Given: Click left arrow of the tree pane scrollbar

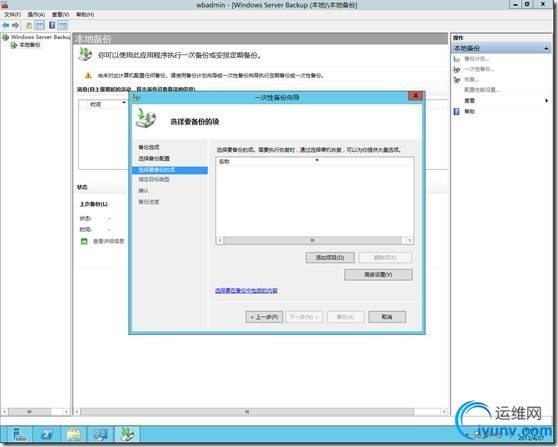Looking at the screenshot, I should pos(5,412).
